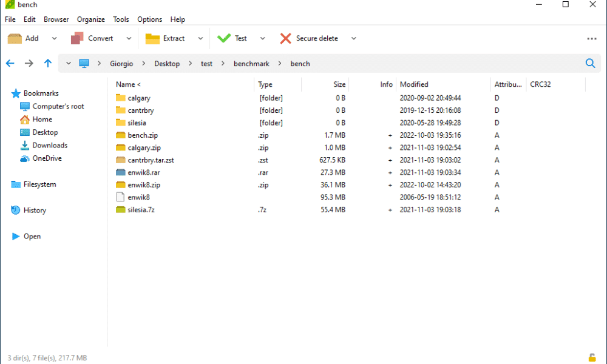
Task: Click the Home house icon
Action: (24, 119)
